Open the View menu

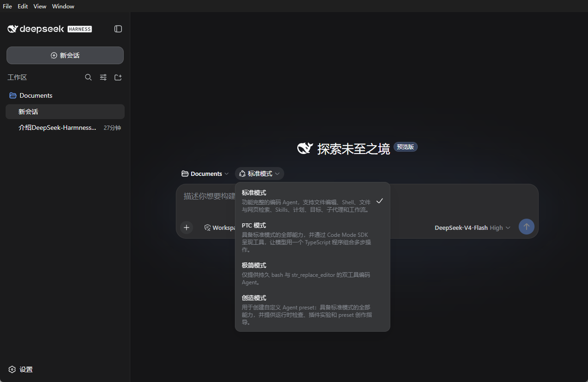click(40, 6)
